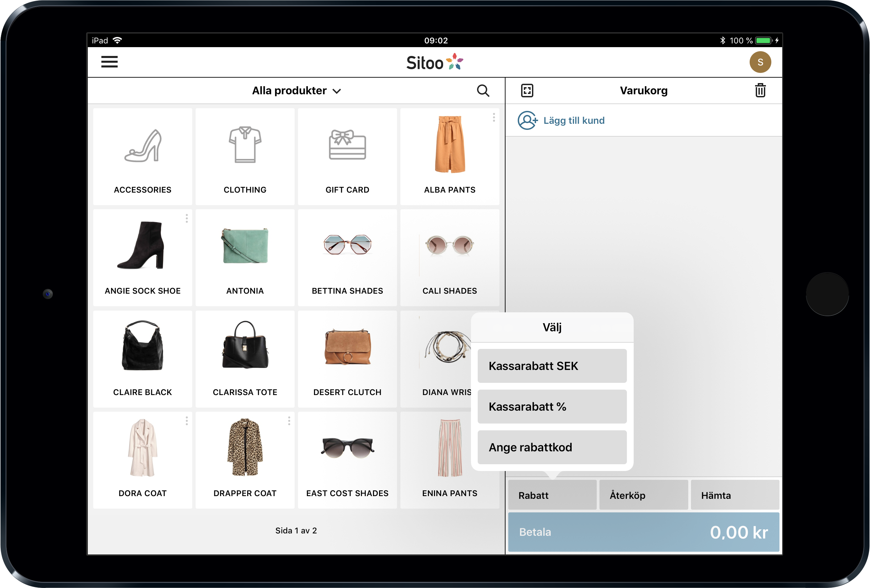Click Sida 1 av 2 page indicator
The width and height of the screenshot is (870, 588).
click(x=296, y=530)
